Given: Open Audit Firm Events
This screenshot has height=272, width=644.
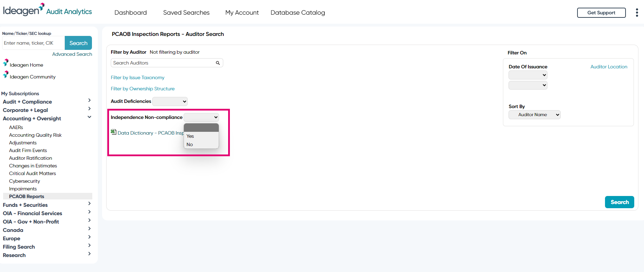Looking at the screenshot, I should tap(28, 150).
